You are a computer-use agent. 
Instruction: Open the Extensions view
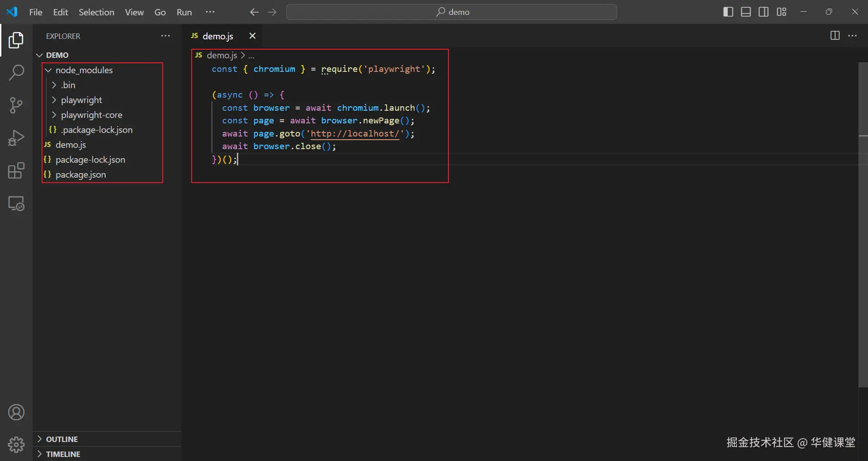point(16,171)
